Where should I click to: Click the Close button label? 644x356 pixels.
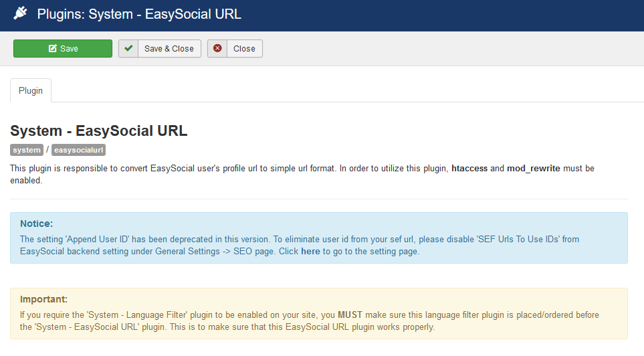(x=244, y=48)
